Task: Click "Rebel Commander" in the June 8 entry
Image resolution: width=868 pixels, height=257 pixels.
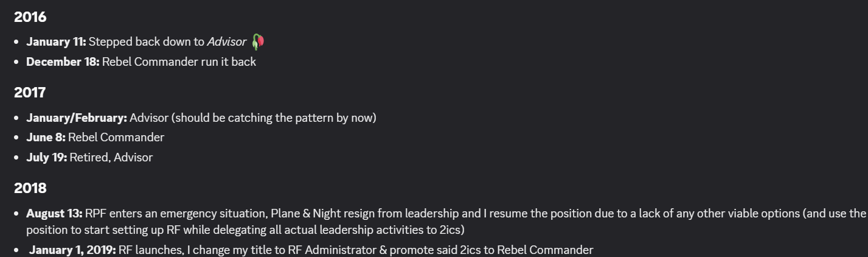Action: coord(116,138)
